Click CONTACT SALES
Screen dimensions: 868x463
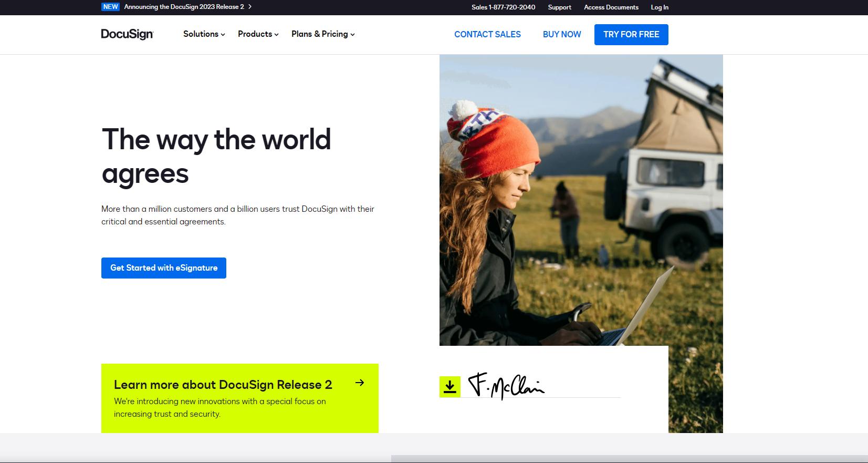(x=487, y=34)
